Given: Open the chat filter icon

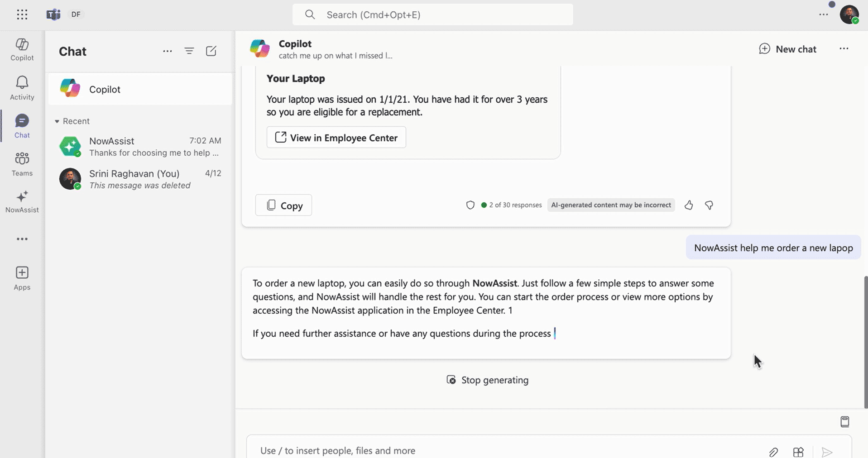Looking at the screenshot, I should click(189, 51).
